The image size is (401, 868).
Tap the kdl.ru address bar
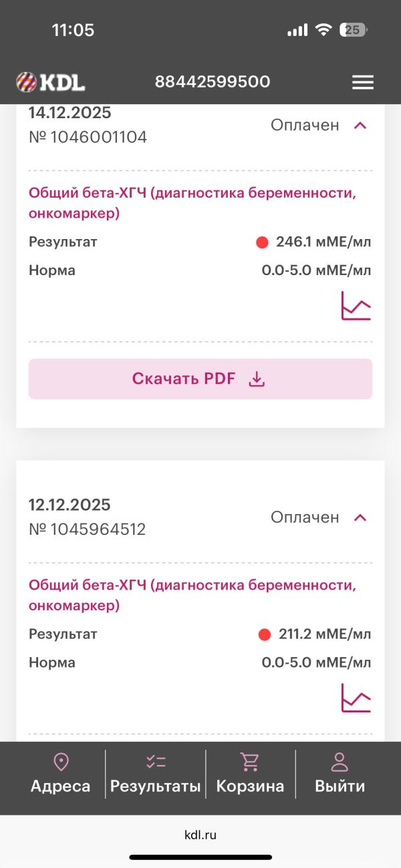coord(200,835)
